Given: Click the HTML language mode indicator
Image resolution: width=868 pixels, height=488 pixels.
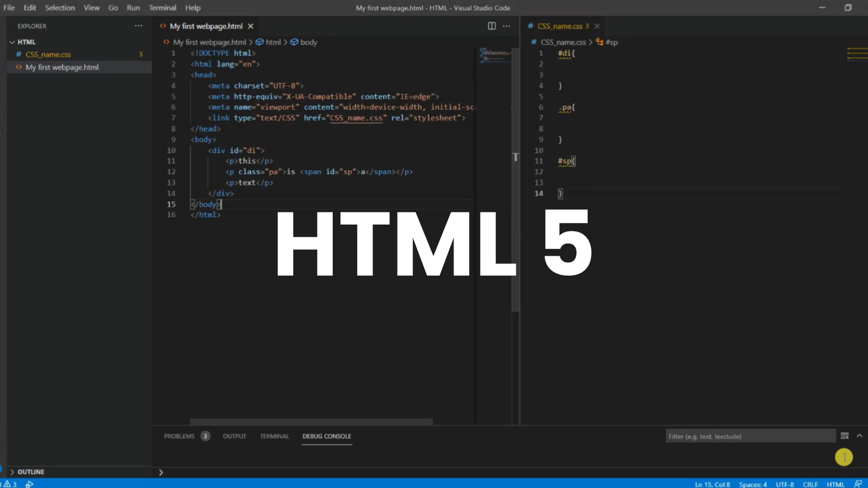Looking at the screenshot, I should 835,484.
